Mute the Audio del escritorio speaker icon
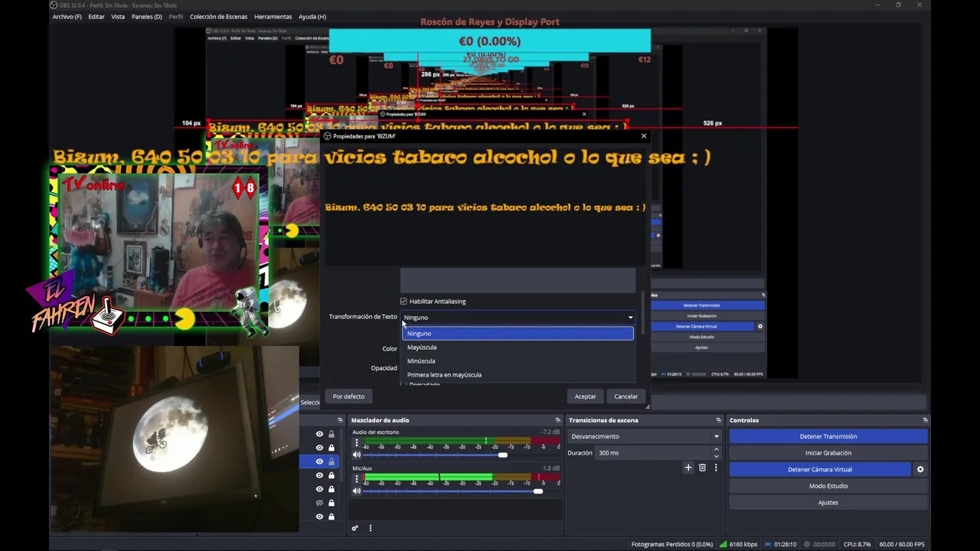Screen dimensions: 980x551 pos(356,455)
